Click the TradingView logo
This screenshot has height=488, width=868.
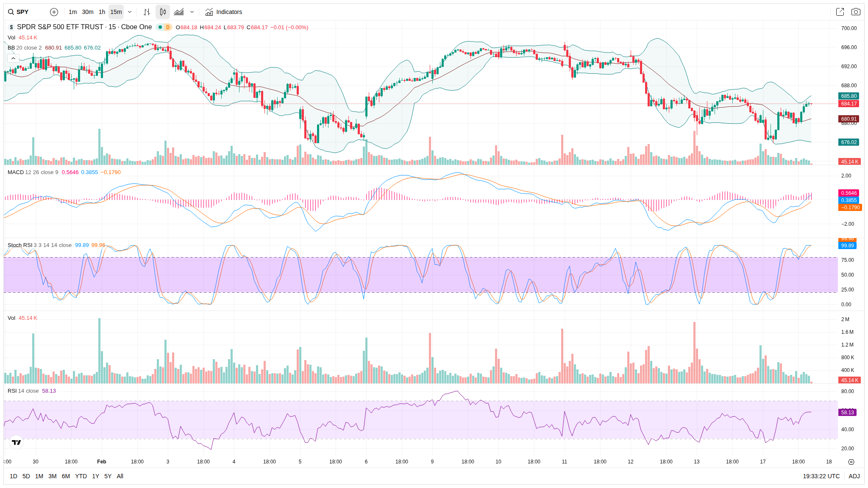tap(17, 442)
